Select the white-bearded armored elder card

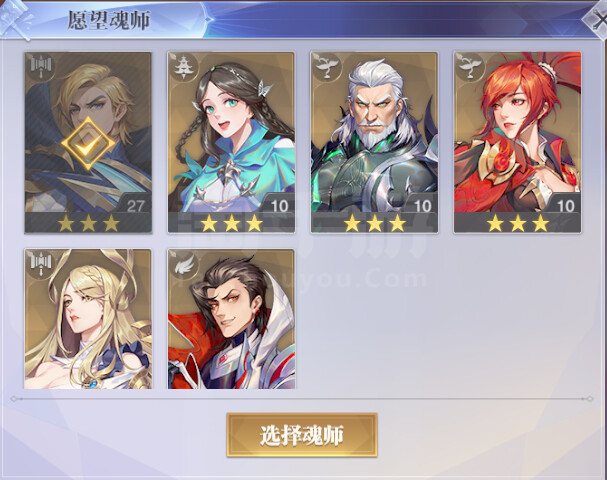[374, 142]
